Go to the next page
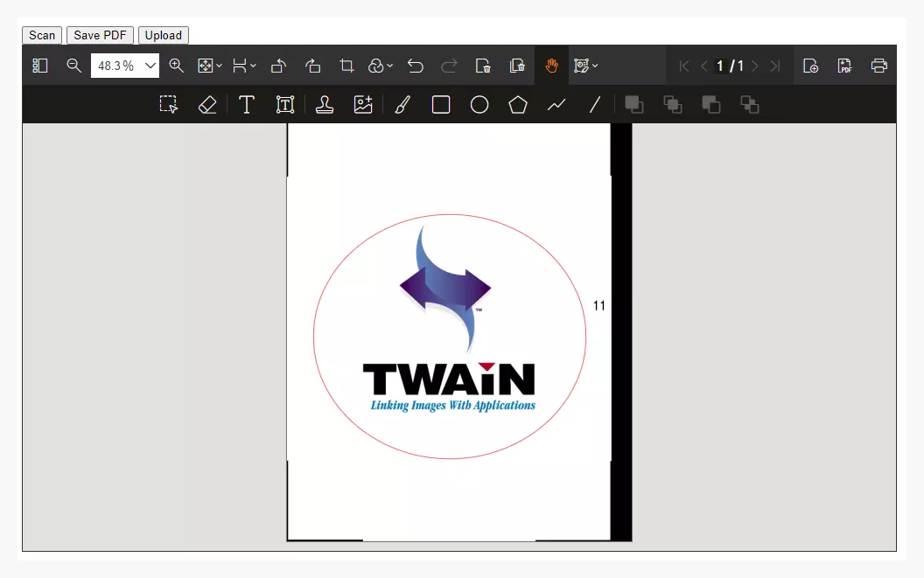Screen dimensions: 924x578 (x=755, y=66)
